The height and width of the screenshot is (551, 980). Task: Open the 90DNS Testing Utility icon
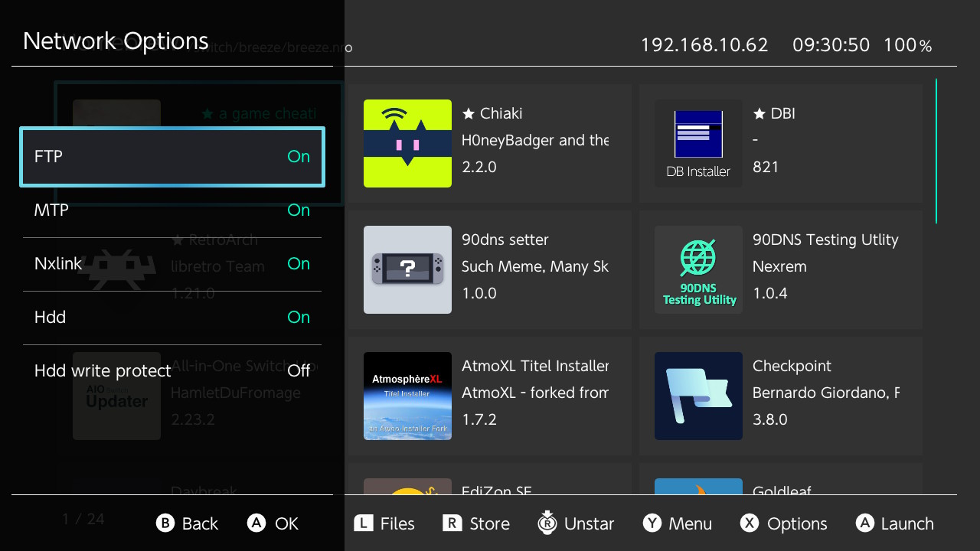coord(698,269)
